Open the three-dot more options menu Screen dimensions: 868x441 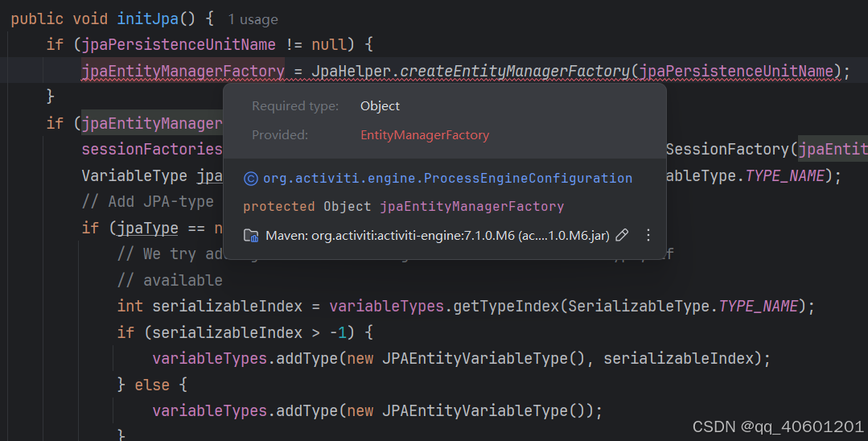[648, 236]
